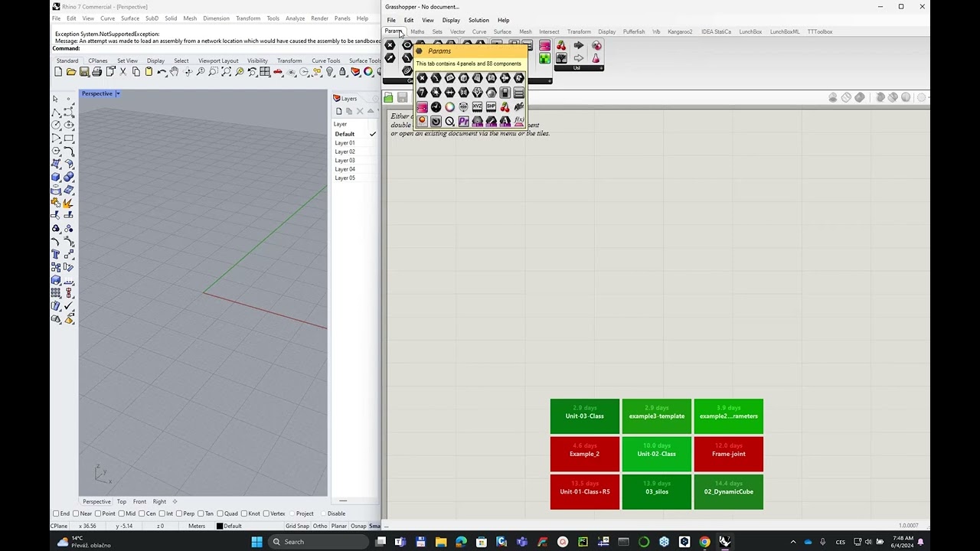Enable the Point osnap checkbox

tap(99, 514)
